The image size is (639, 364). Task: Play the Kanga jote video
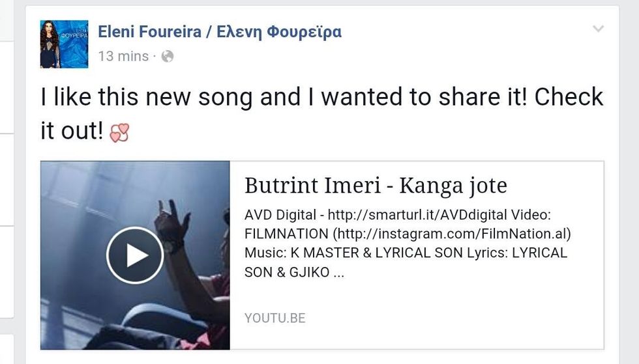pos(135,255)
